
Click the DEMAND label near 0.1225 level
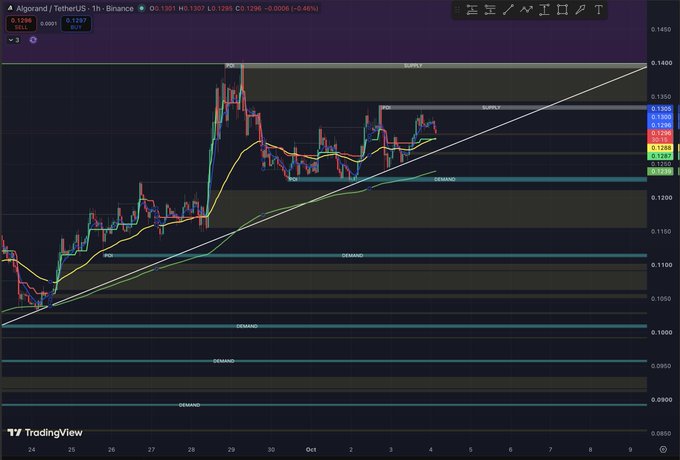coord(445,179)
